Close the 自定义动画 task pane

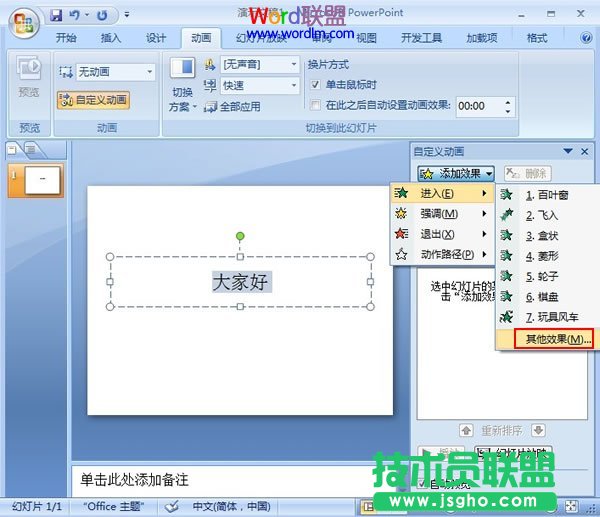[584, 152]
